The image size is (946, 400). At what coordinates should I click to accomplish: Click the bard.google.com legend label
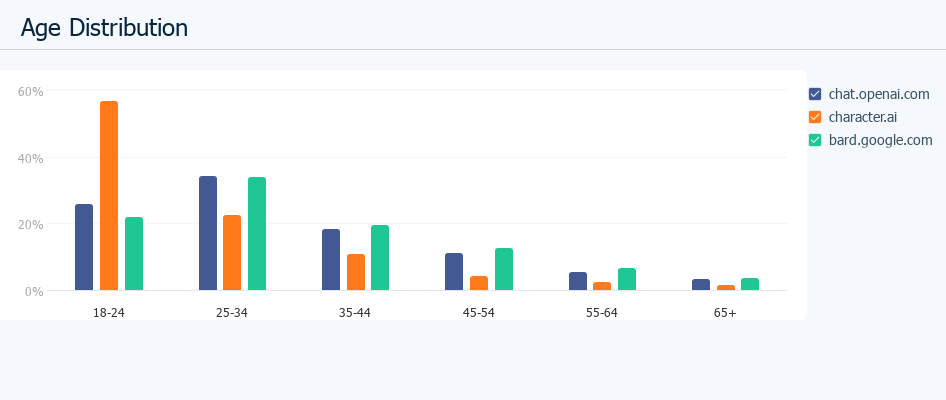[880, 140]
